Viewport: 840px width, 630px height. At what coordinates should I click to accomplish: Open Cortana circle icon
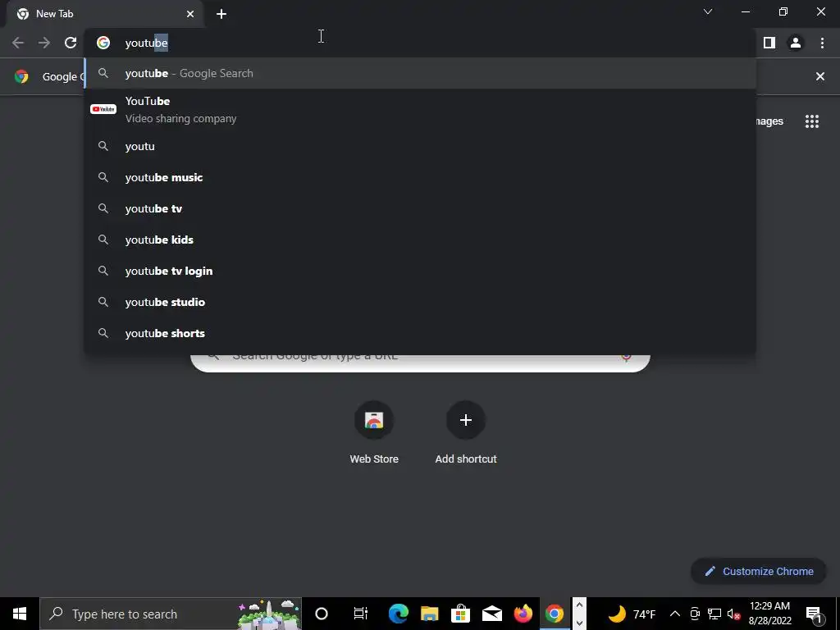pos(322,614)
